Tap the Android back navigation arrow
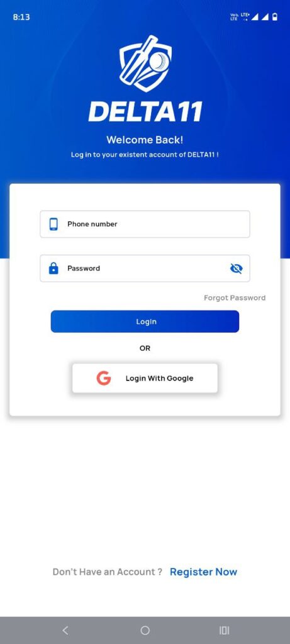 pos(65,630)
